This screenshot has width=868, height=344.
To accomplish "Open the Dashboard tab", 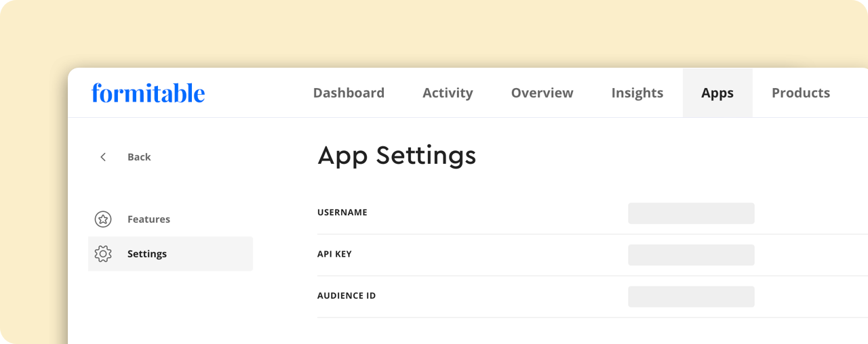I will pos(349,93).
